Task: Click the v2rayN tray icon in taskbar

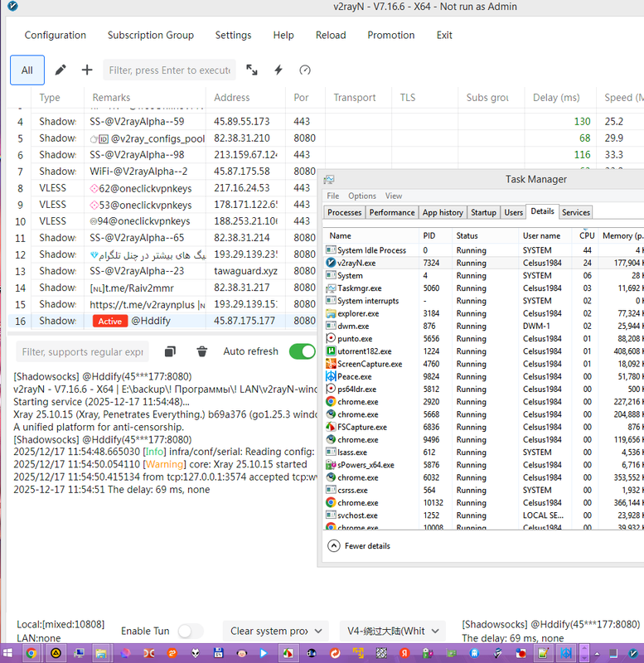Action: 633,653
